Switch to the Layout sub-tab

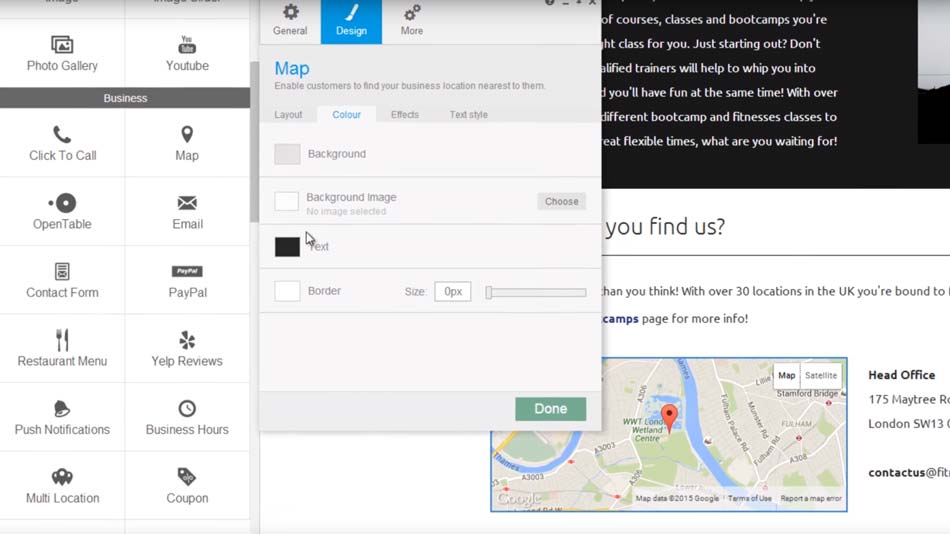pos(288,115)
